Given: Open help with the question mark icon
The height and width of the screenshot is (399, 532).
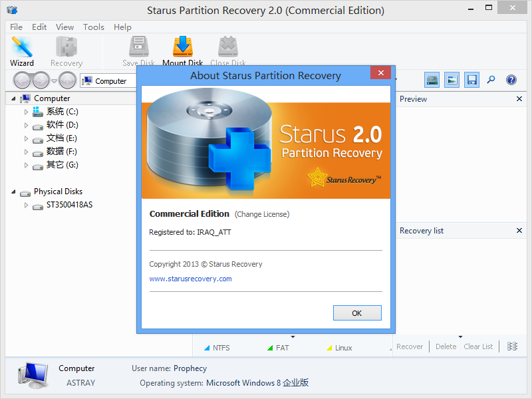Looking at the screenshot, I should tap(511, 80).
